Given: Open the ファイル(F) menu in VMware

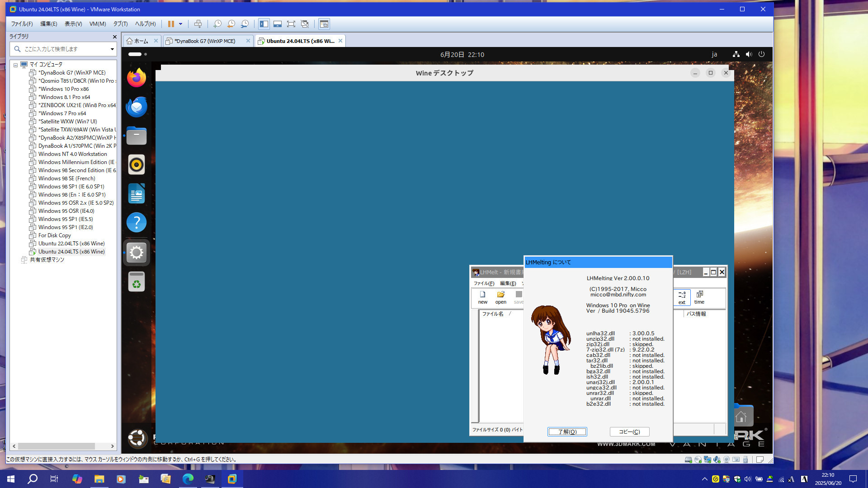Looking at the screenshot, I should pyautogui.click(x=22, y=24).
